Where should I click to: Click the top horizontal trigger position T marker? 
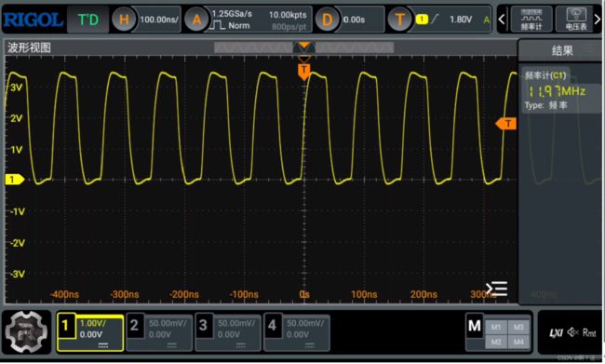(x=304, y=71)
